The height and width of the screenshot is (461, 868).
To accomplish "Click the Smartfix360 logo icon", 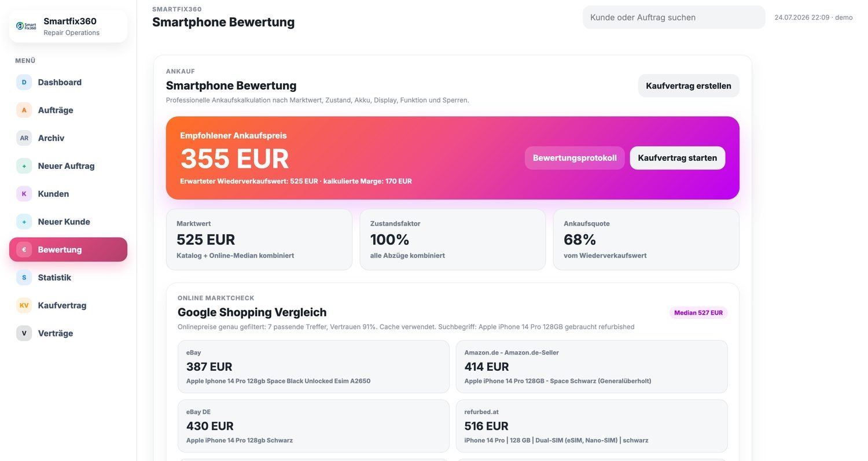I will click(27, 26).
